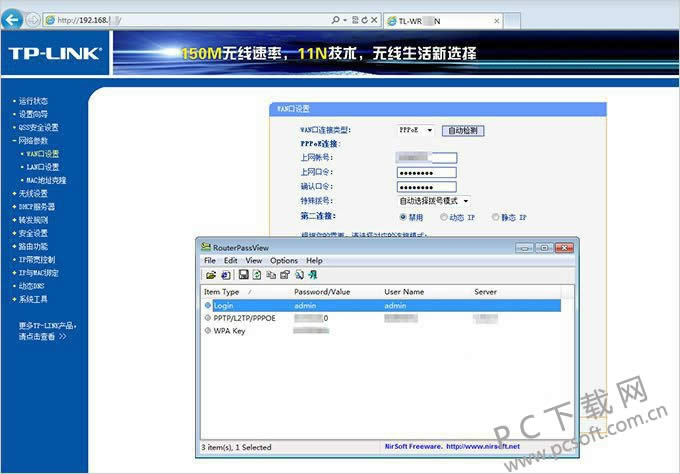Expand the DHCP服务器 sidebar menu

(34, 207)
